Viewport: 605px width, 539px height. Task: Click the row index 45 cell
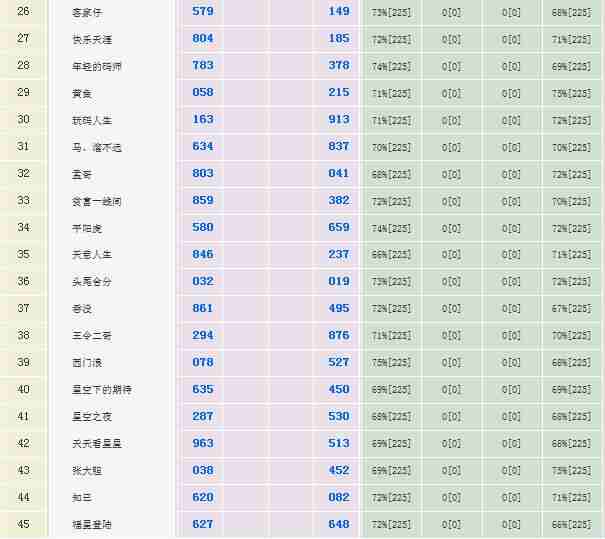point(24,524)
